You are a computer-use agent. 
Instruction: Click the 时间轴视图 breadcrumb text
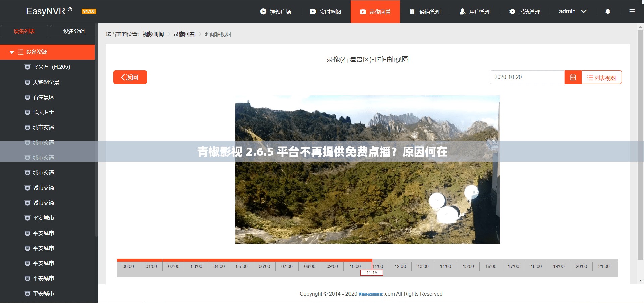(218, 34)
